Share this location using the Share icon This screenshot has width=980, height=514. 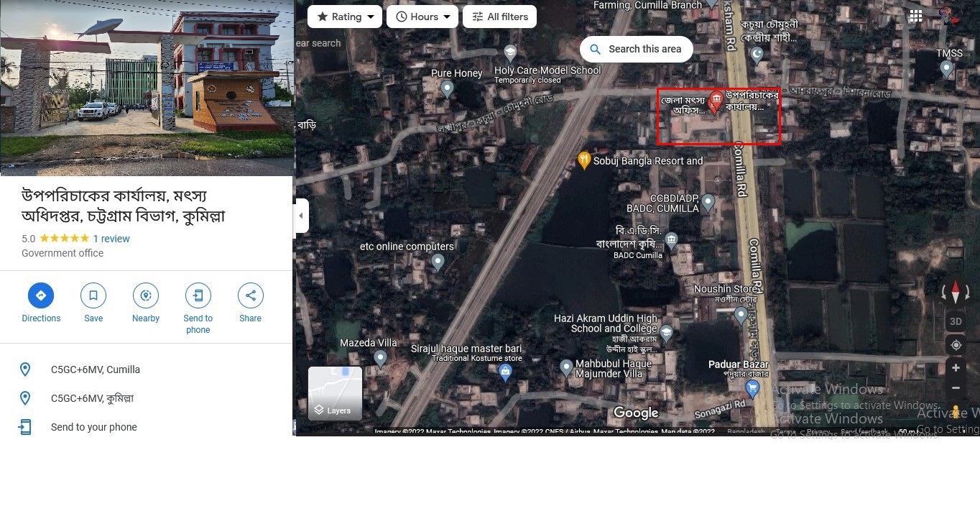click(x=250, y=295)
